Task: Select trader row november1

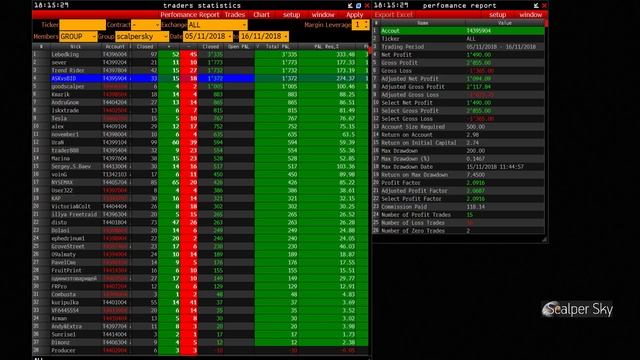Action: [x=200, y=134]
